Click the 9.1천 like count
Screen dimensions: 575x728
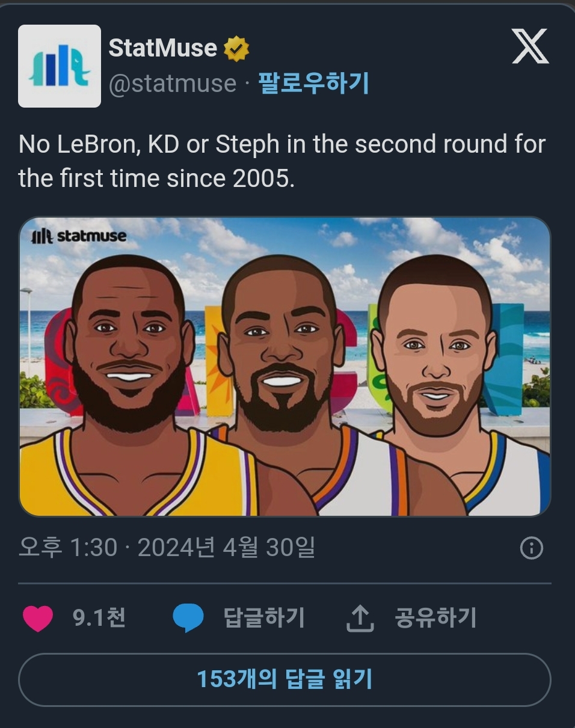click(x=99, y=618)
